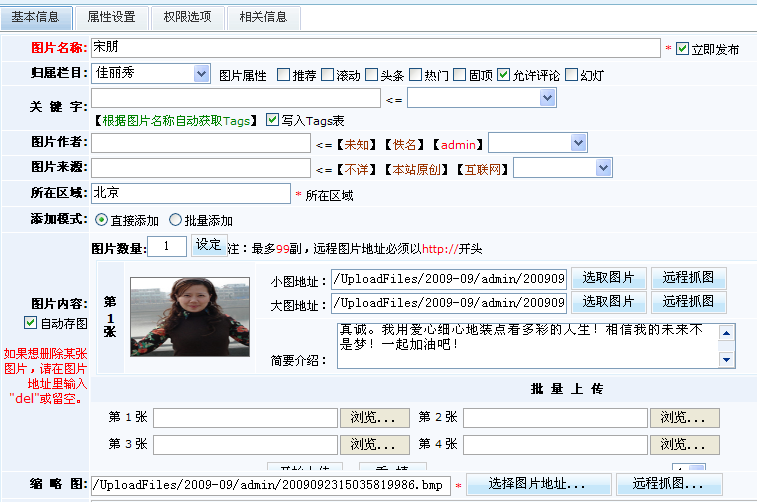Go to the 相关信息 tab
The image size is (757, 502).
263,17
